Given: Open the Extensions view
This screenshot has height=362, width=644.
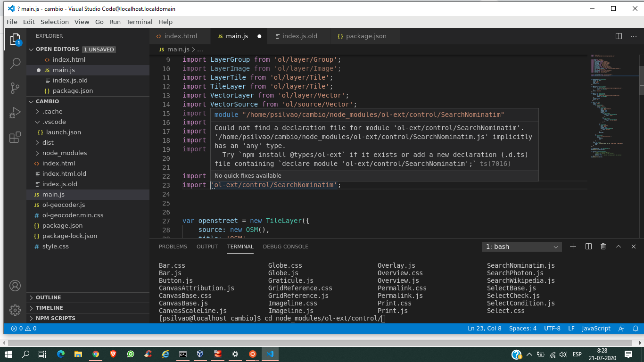Looking at the screenshot, I should coord(16,137).
